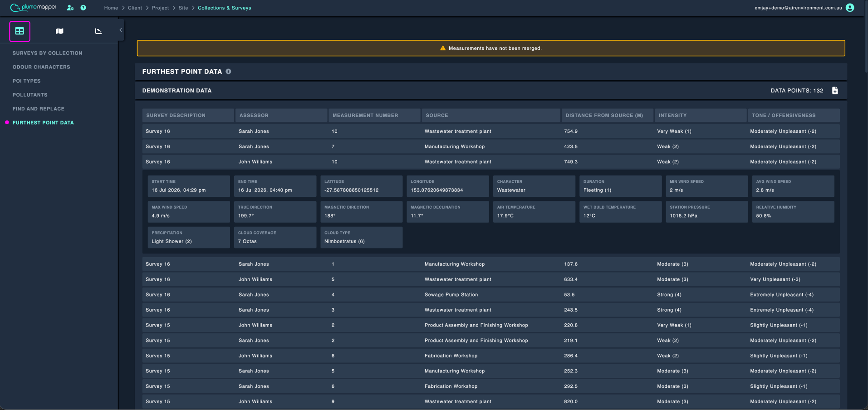Open the chart view icon
The width and height of the screenshot is (868, 410).
coord(98,31)
